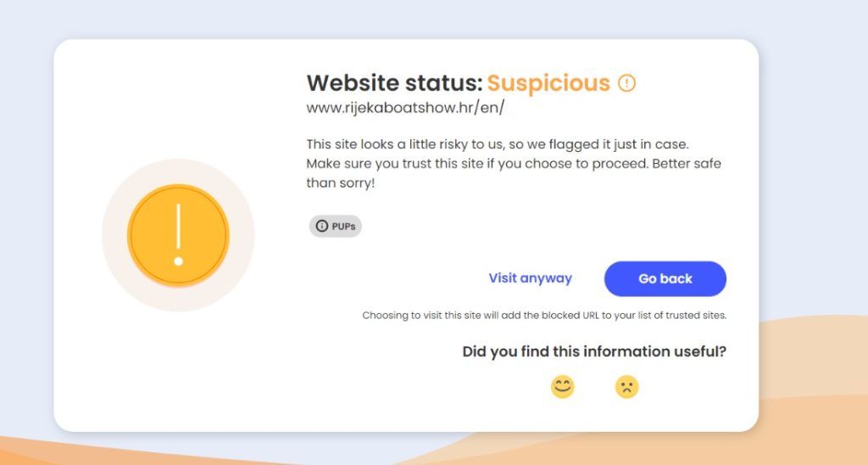Click the happy smiley face feedback icon
Image resolution: width=868 pixels, height=465 pixels.
[x=562, y=387]
